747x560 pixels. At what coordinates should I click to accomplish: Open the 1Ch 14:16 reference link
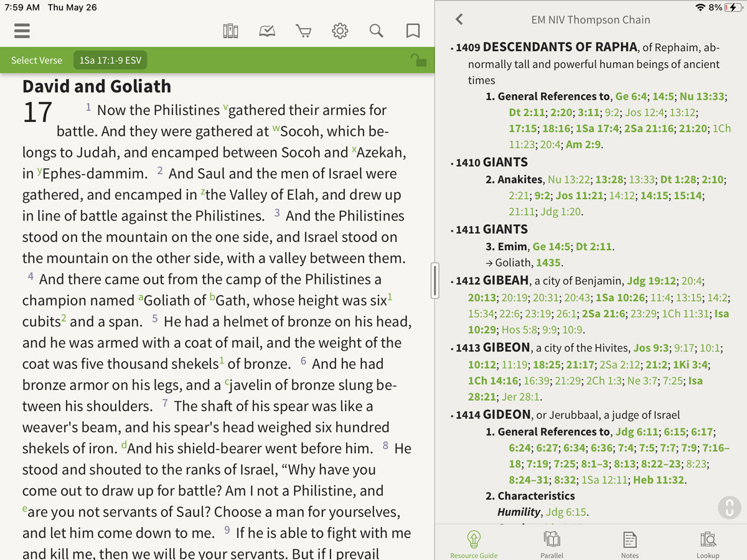[x=493, y=381]
